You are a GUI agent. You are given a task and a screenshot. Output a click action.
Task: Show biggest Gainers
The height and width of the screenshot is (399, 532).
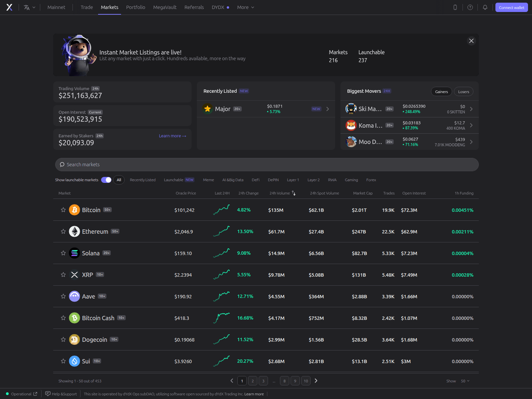tap(441, 91)
